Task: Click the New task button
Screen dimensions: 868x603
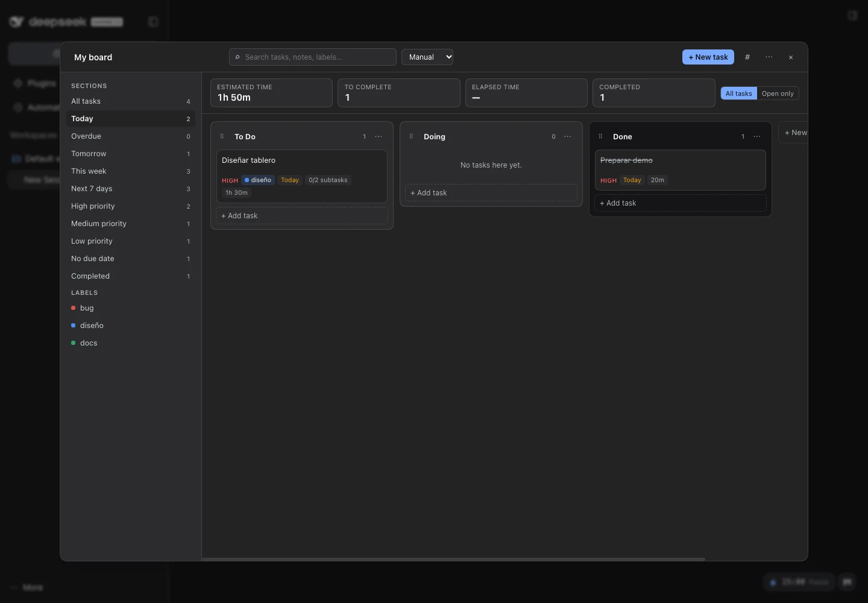Action: [x=708, y=57]
